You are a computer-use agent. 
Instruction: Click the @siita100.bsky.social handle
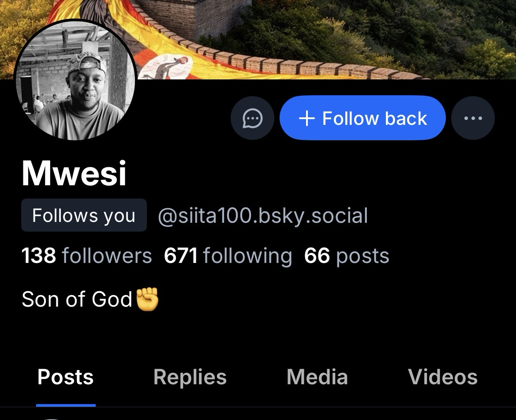(263, 216)
